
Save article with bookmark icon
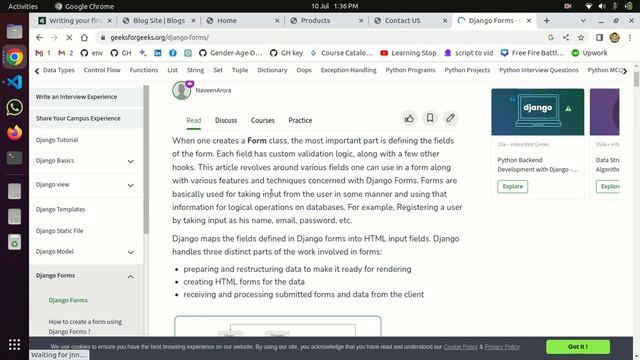[x=430, y=118]
